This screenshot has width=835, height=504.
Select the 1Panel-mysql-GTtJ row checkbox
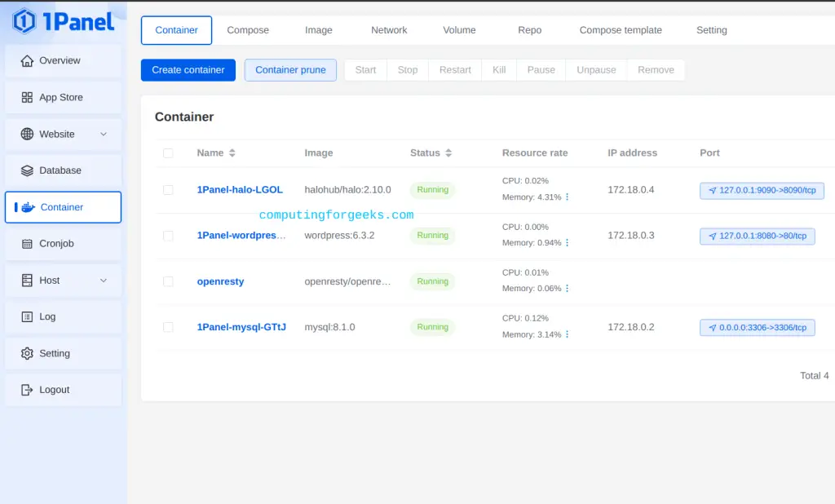[x=168, y=327]
